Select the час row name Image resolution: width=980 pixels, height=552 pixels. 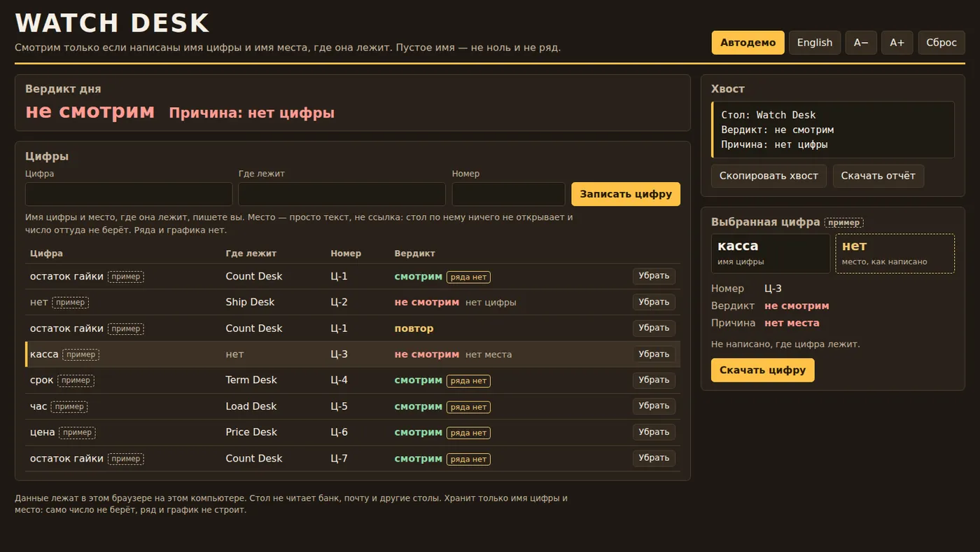coord(38,406)
